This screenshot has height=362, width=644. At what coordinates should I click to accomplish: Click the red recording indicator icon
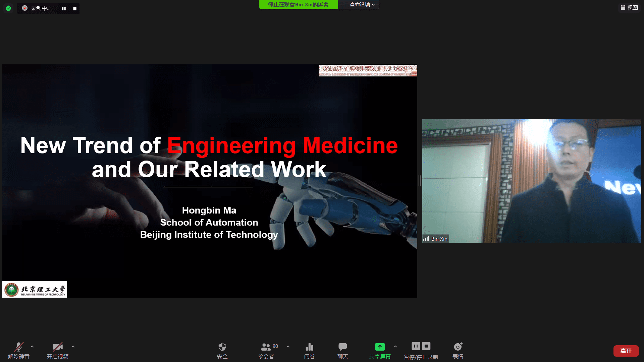click(25, 8)
